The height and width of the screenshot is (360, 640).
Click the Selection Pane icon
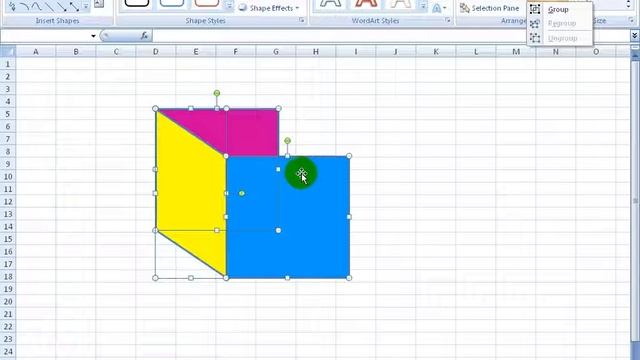(x=464, y=8)
